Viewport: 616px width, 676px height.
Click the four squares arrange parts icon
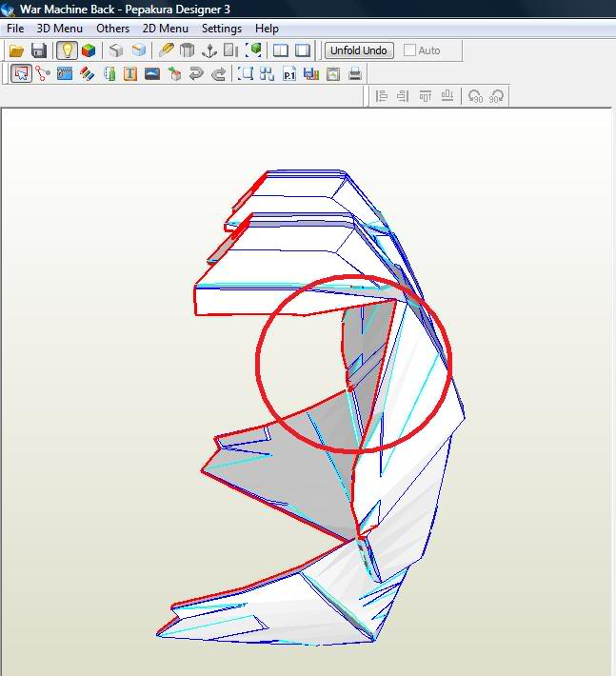[x=268, y=73]
